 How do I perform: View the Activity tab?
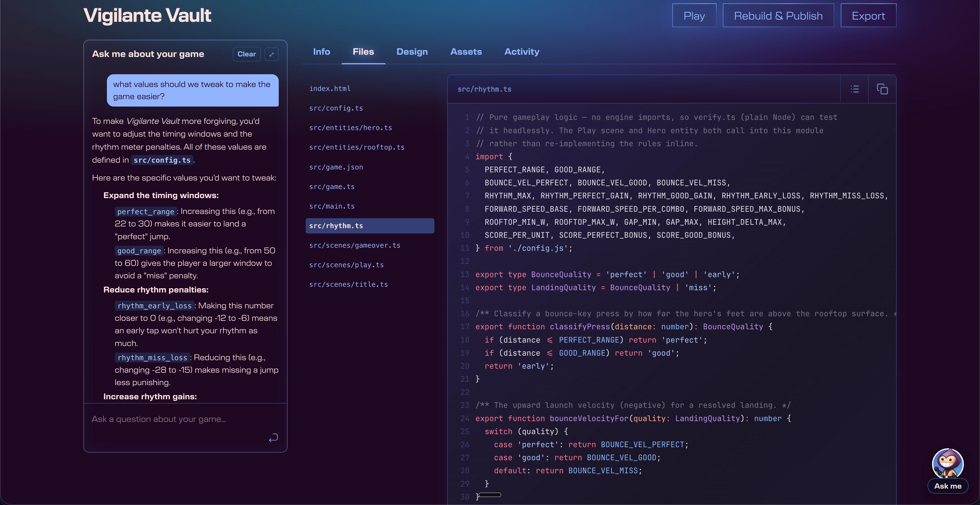tap(521, 52)
